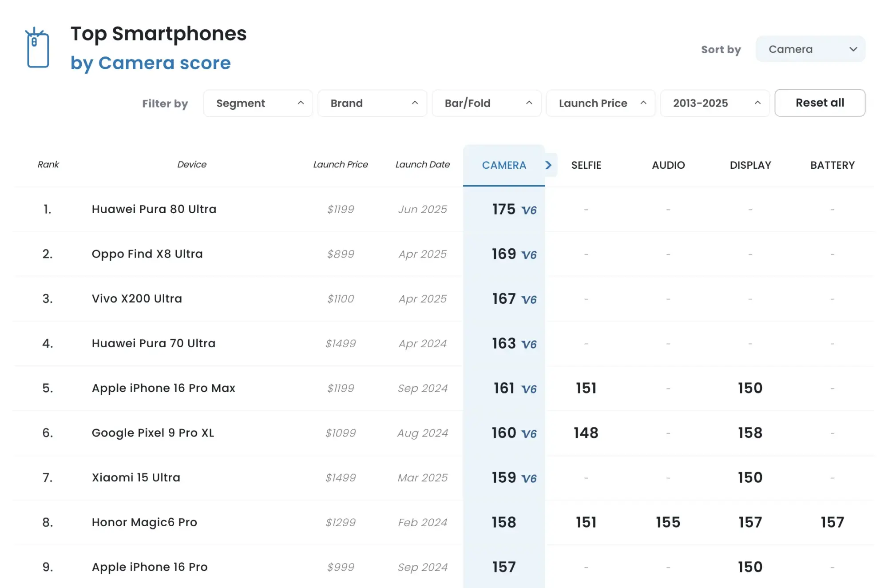
Task: Open the 2013-2025 year range filter
Action: pyautogui.click(x=715, y=103)
